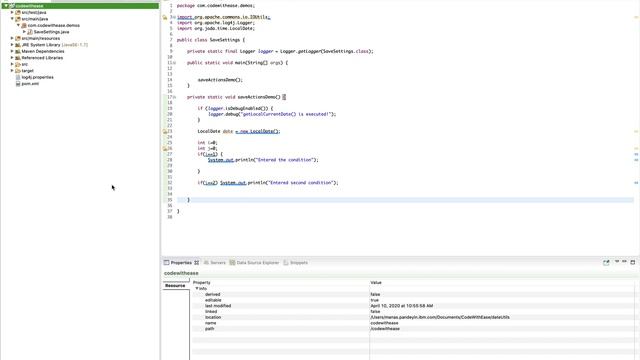Click the overview ruler marker for line 32
Screen dimensions: 640x360
[x=636, y=183]
